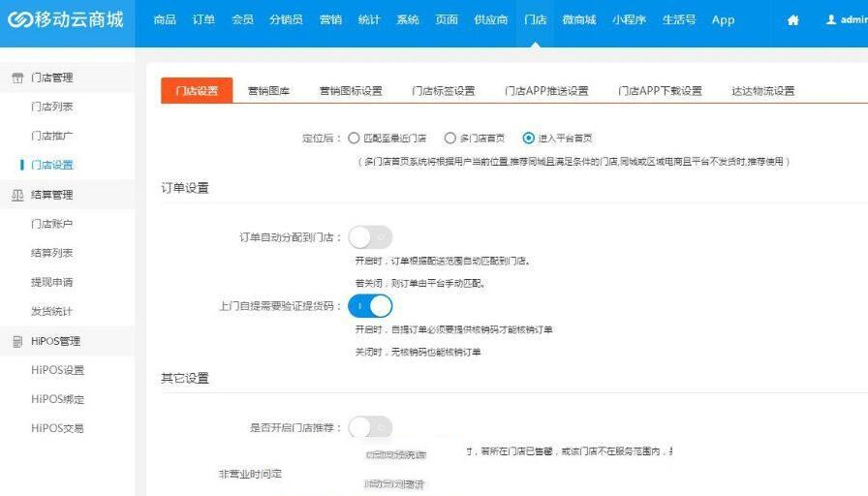Choose 进入平台首页 radio option
The height and width of the screenshot is (496, 868).
pos(528,139)
